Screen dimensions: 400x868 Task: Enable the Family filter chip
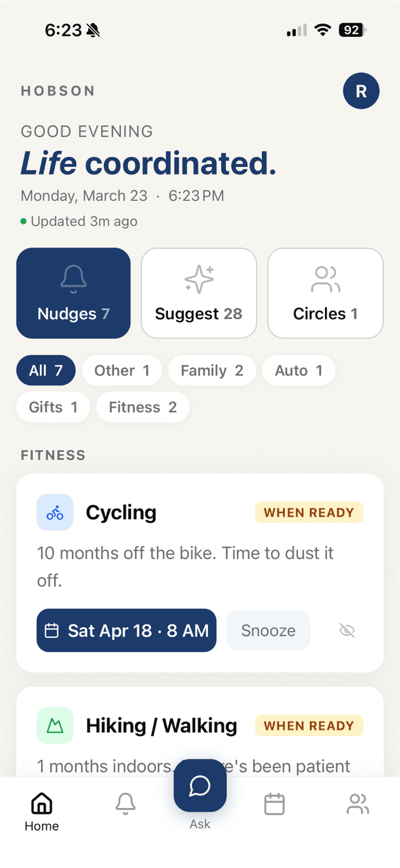pyautogui.click(x=212, y=370)
